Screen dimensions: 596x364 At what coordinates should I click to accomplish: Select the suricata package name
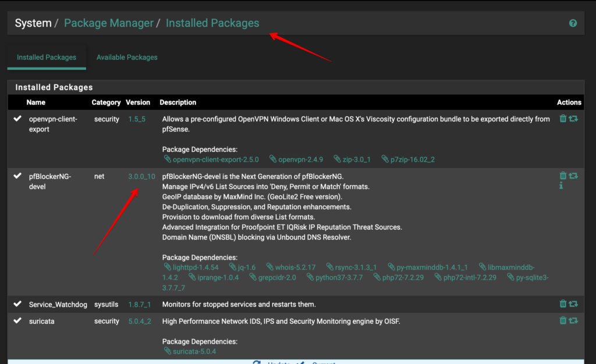42,321
